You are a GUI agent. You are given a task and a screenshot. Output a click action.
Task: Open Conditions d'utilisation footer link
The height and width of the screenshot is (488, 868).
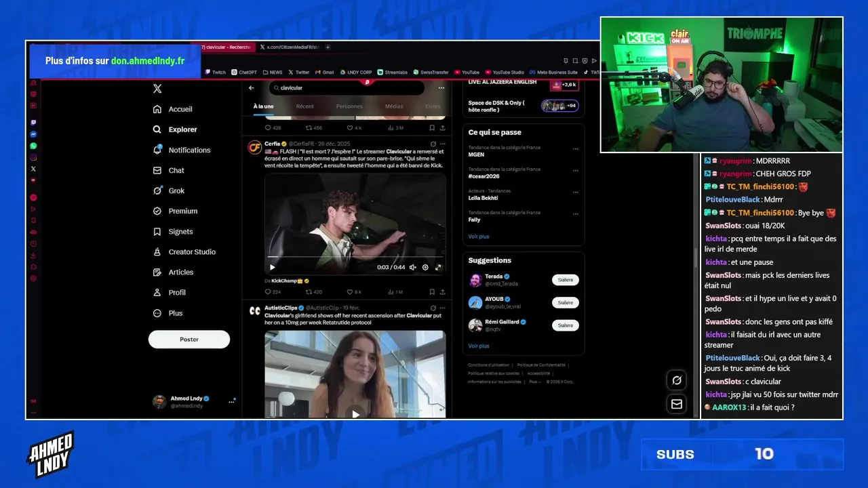488,365
